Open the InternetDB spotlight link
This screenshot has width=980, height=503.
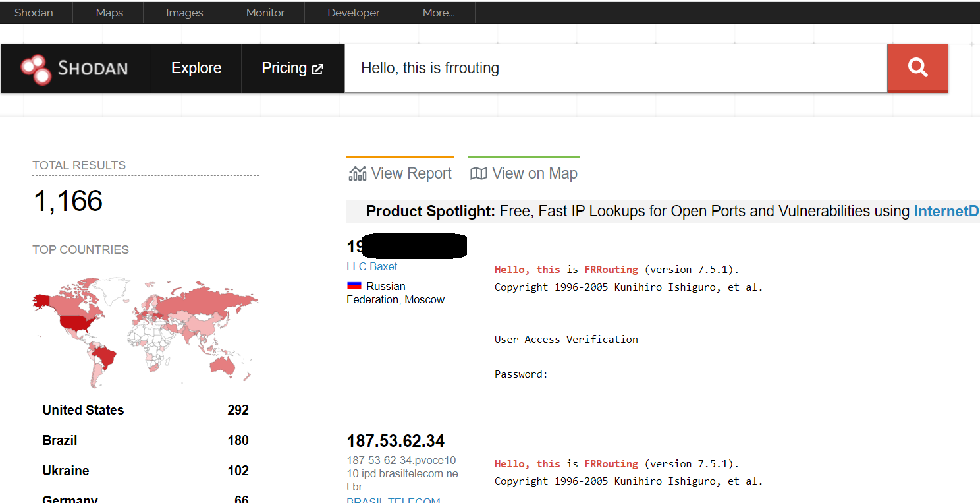tap(946, 211)
